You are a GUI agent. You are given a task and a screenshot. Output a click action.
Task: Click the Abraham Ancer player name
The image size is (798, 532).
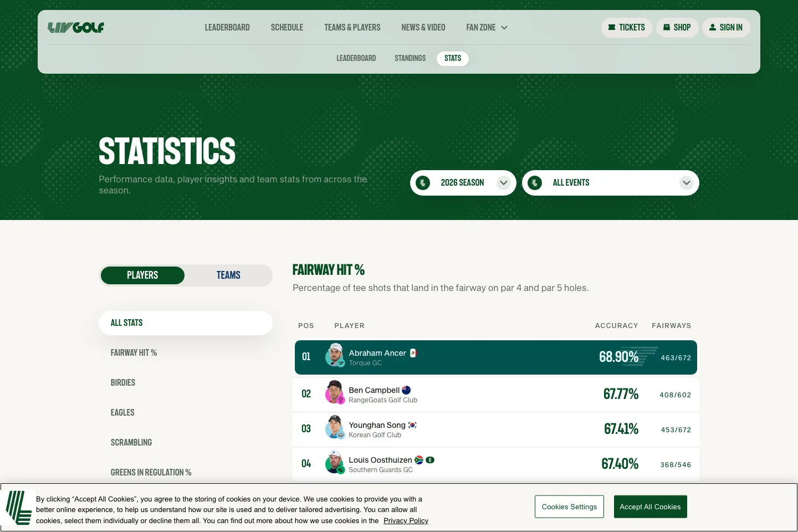pyautogui.click(x=377, y=353)
